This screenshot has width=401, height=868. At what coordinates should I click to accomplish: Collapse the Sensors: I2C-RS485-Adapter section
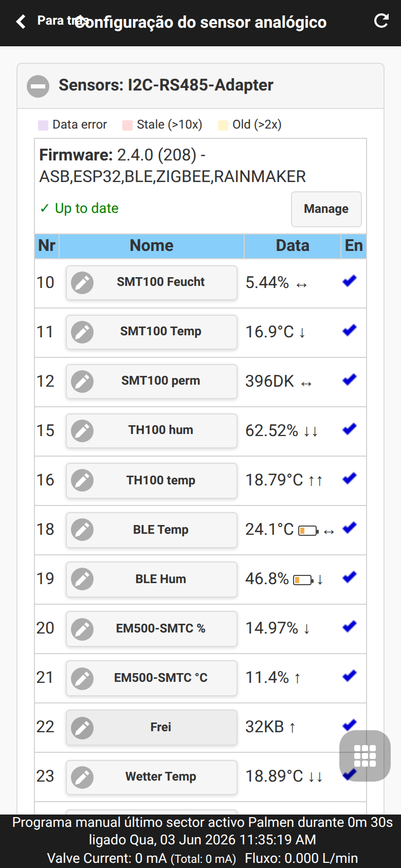coord(38,86)
